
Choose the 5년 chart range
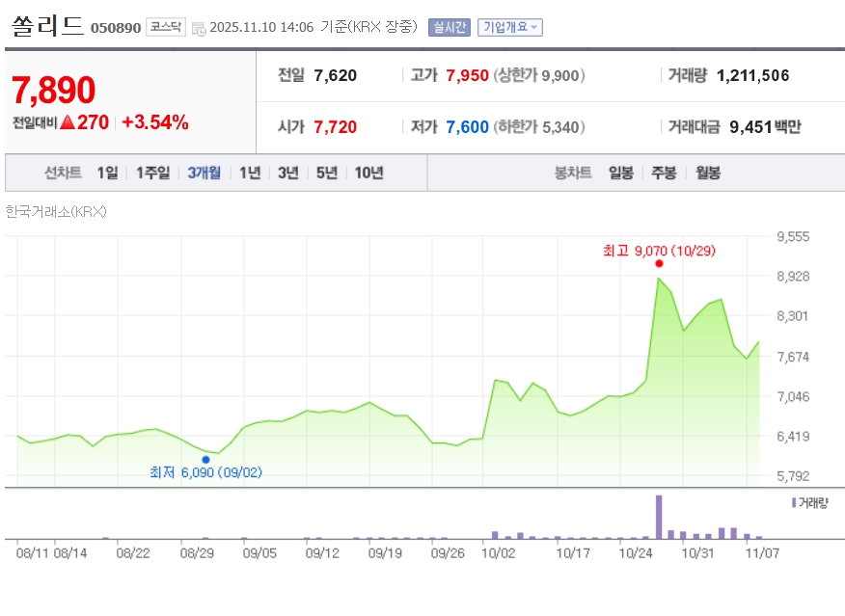(327, 174)
